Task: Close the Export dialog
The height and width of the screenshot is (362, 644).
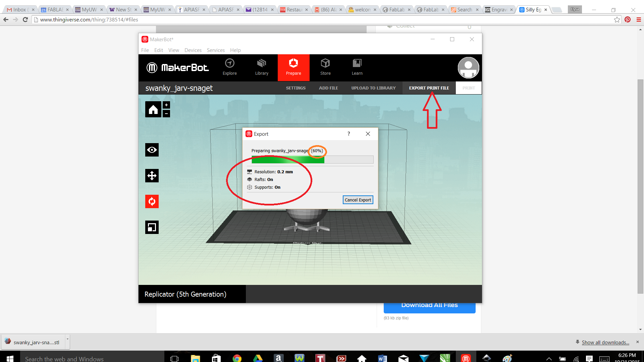Action: 368,134
